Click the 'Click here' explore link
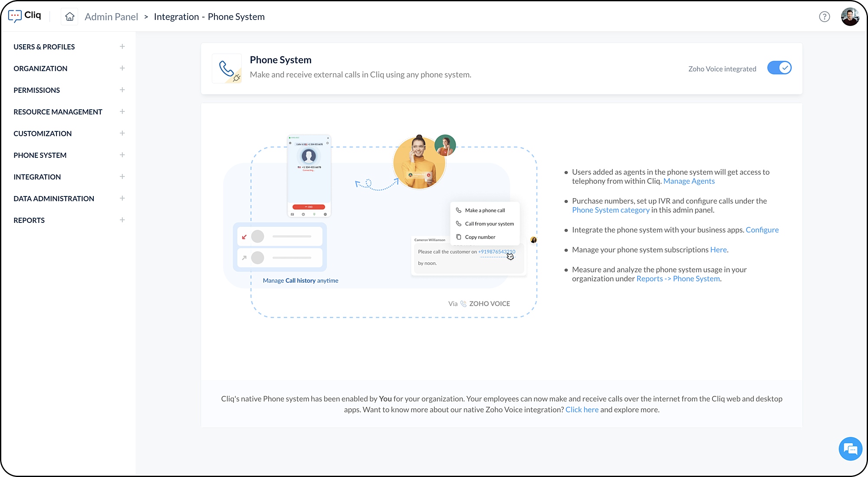 pos(582,410)
